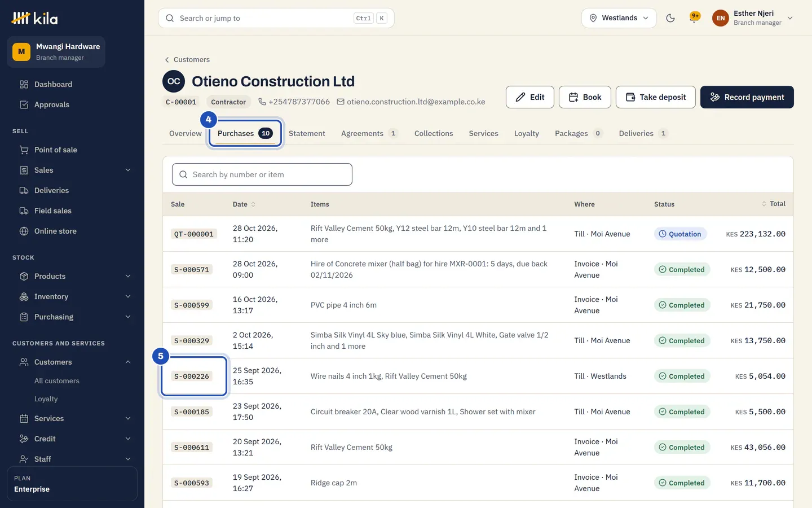The height and width of the screenshot is (508, 812).
Task: Click the phone icon beside +254787377066
Action: click(262, 102)
